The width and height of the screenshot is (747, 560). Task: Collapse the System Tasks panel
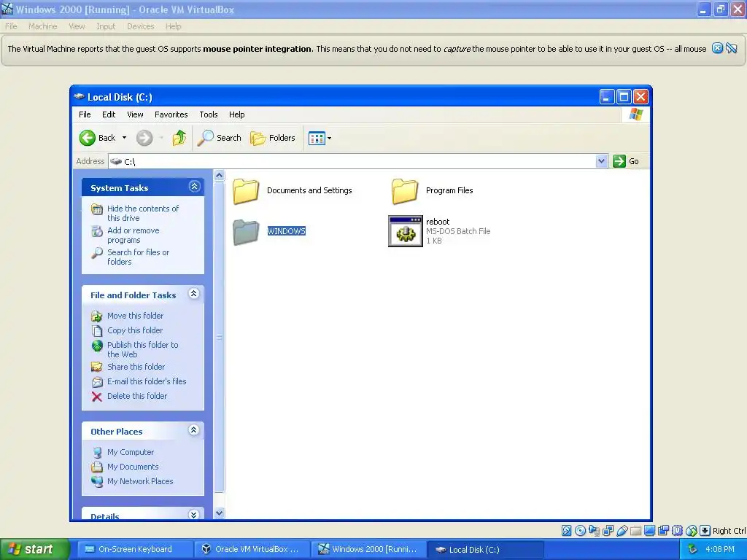(194, 186)
